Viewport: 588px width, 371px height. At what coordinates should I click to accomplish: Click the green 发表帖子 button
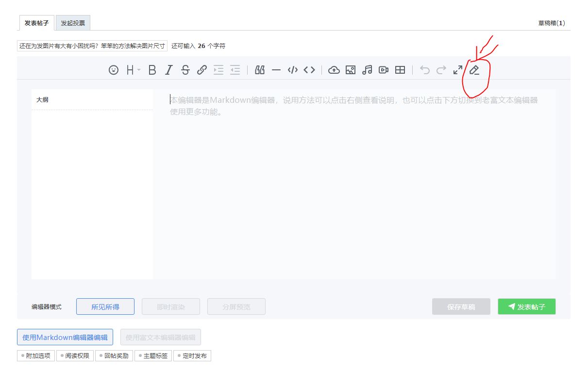526,306
